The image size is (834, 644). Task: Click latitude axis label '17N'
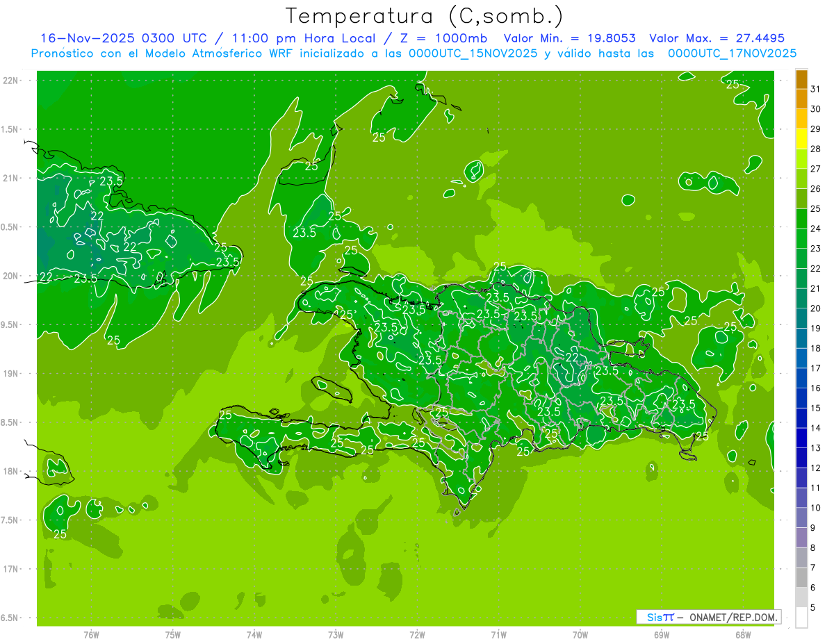point(10,569)
